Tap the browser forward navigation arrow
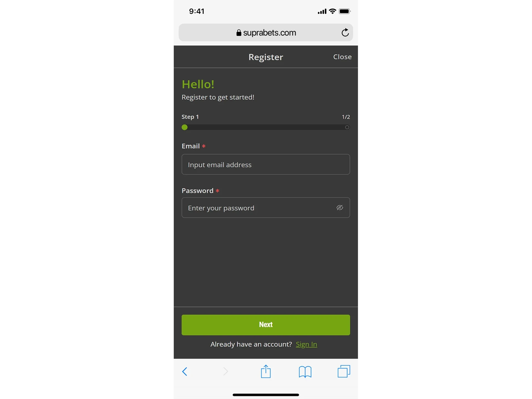 pyautogui.click(x=224, y=371)
